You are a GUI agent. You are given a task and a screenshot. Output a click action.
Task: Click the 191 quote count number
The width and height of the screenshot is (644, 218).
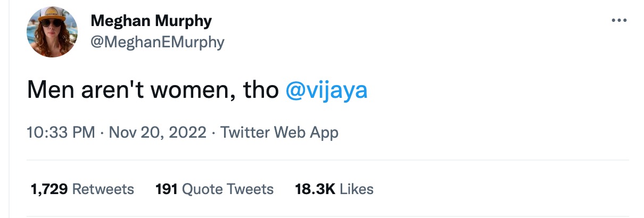166,189
